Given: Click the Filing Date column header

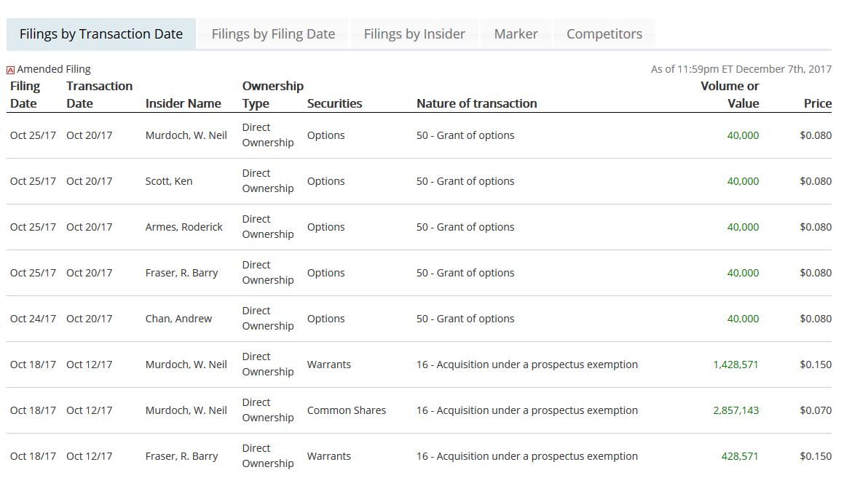Looking at the screenshot, I should click(x=25, y=95).
